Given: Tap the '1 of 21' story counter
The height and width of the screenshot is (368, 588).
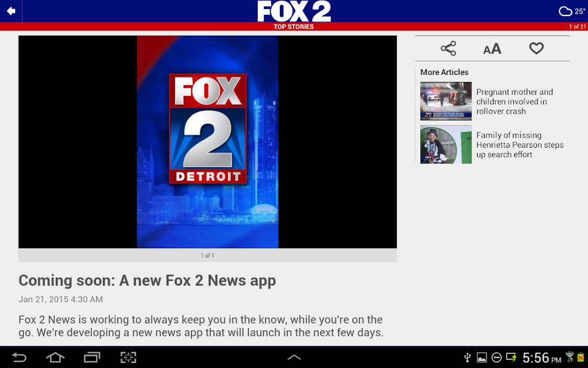Looking at the screenshot, I should [577, 26].
